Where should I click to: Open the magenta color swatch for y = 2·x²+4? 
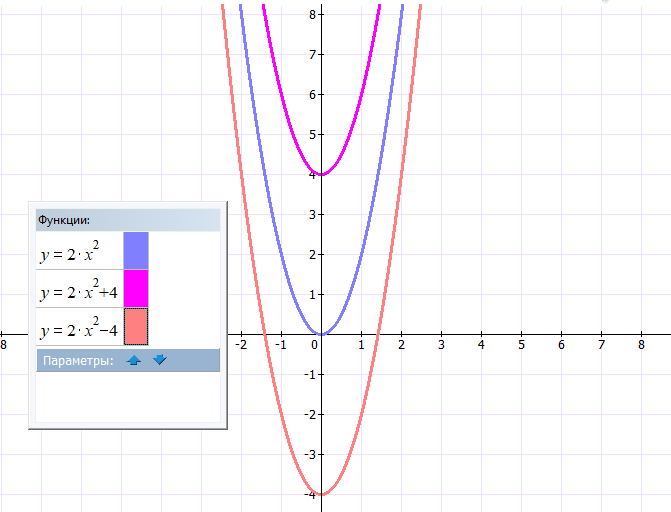(x=136, y=288)
